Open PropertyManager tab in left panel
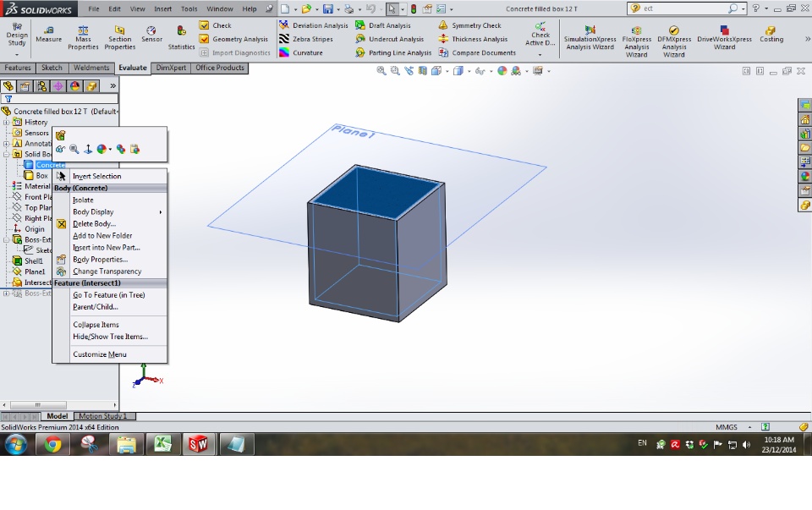This screenshot has width=812, height=510. pyautogui.click(x=25, y=86)
